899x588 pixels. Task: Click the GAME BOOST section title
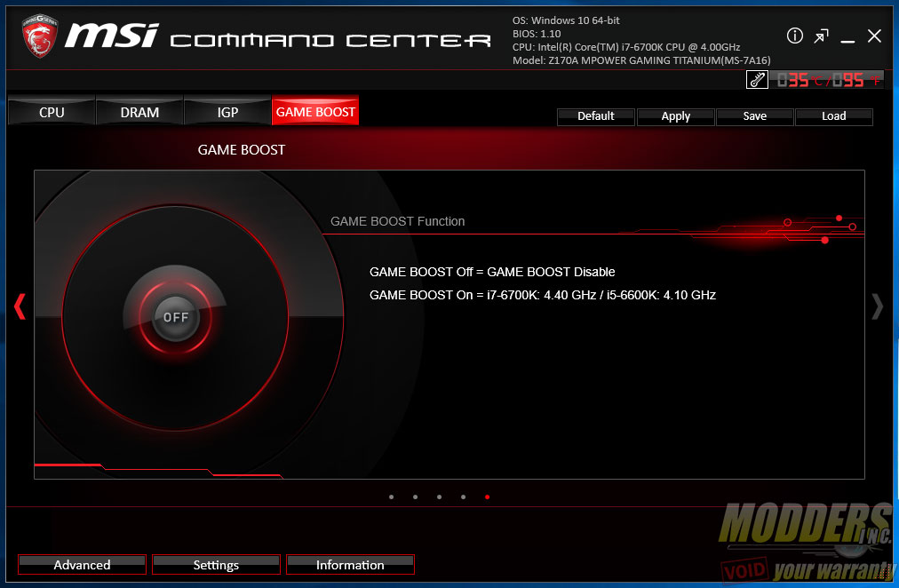coord(242,149)
